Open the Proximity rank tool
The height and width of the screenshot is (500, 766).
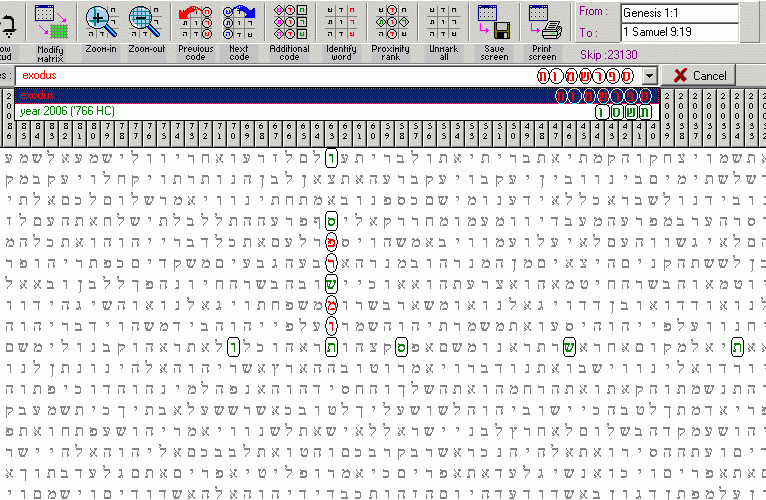coord(390,32)
